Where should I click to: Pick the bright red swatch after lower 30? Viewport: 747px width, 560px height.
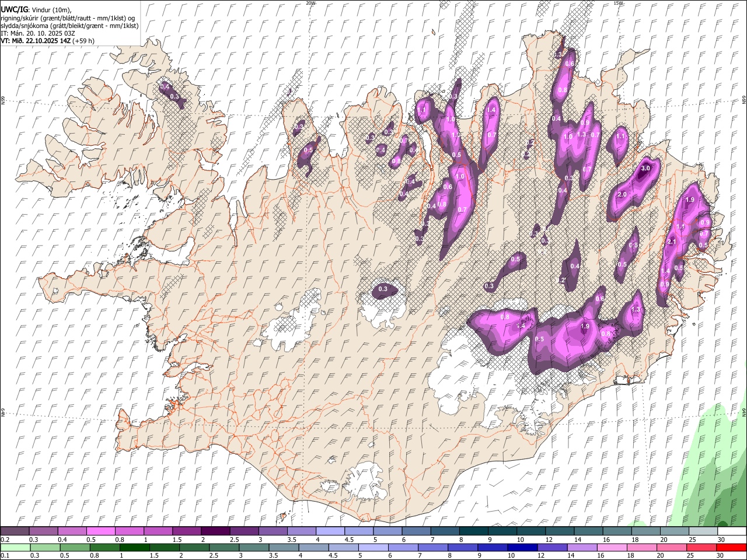(732, 547)
